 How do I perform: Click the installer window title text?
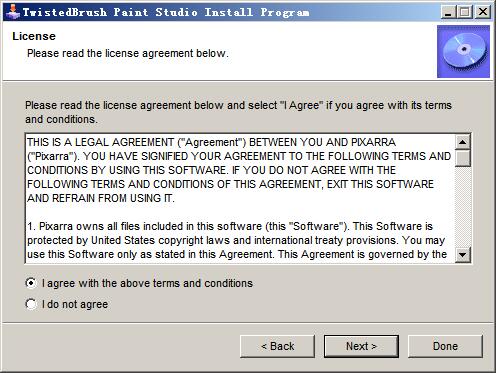click(166, 12)
